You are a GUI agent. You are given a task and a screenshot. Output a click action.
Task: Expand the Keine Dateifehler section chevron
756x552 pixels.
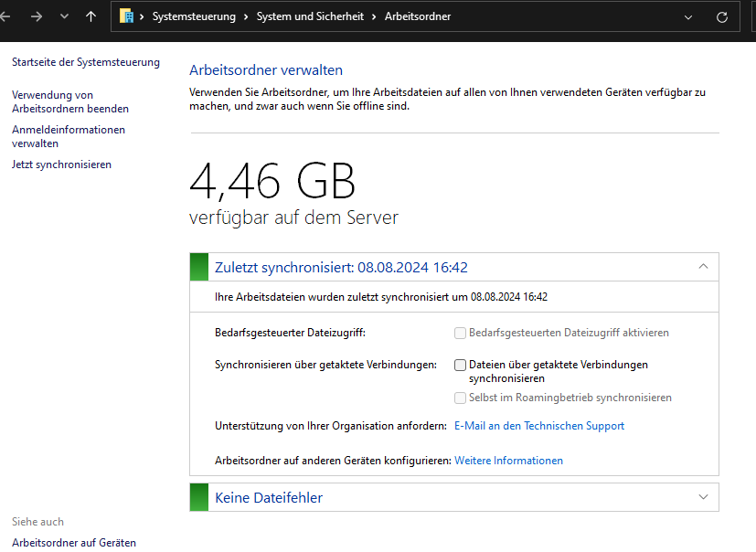(x=704, y=497)
